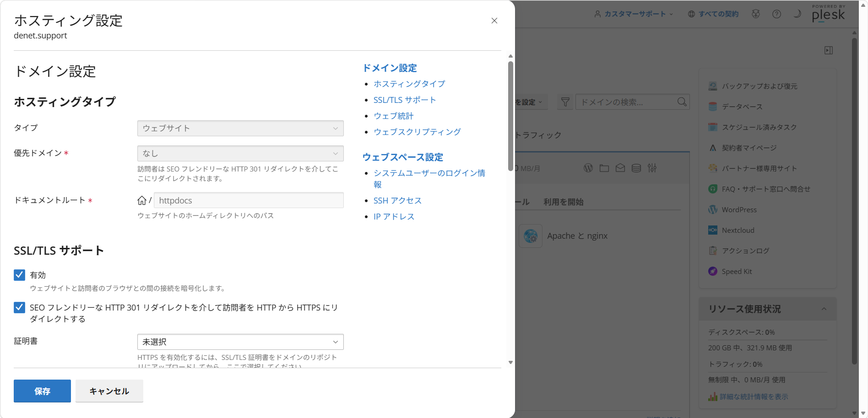Toggle the SSL/TLS 有効 checkbox
This screenshot has height=418, width=868.
click(19, 275)
